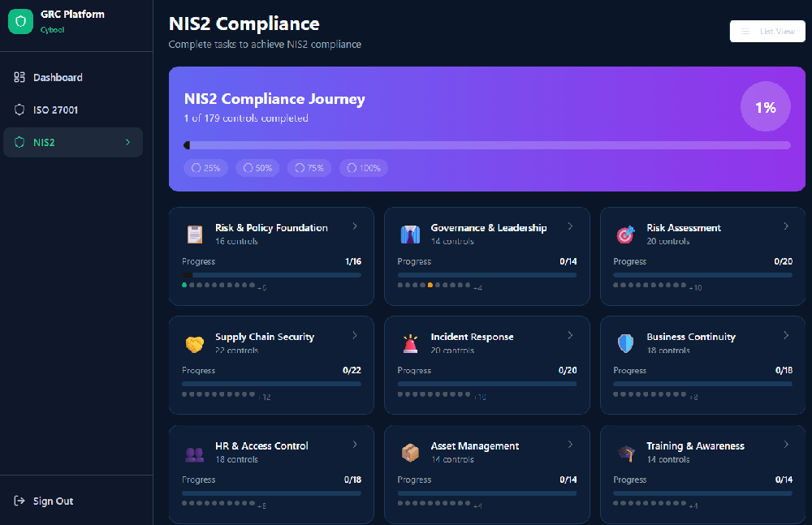Click the Cybool organization name
The height and width of the screenshot is (525, 812).
tap(52, 30)
